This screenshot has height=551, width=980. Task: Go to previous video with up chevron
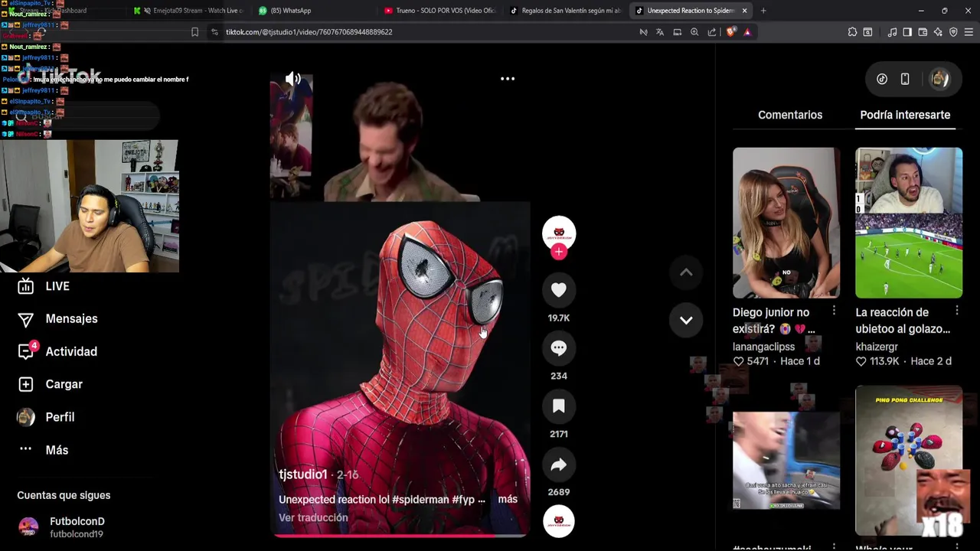[686, 272]
